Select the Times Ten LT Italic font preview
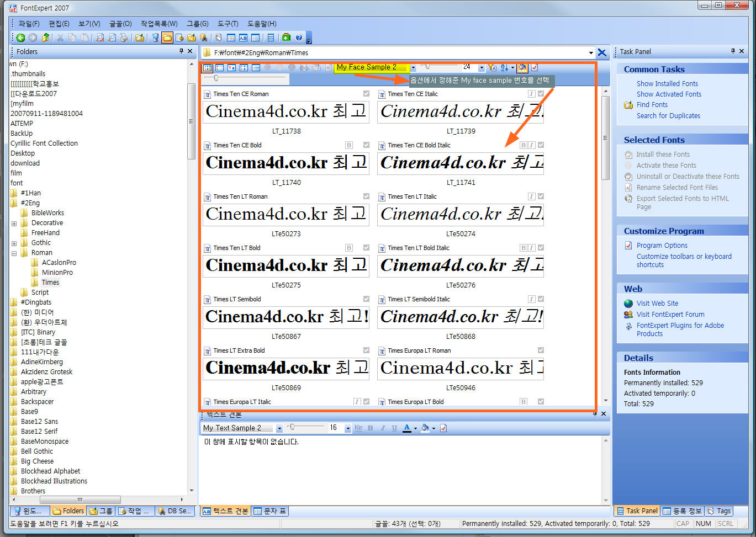The image size is (756, 537). [461, 214]
